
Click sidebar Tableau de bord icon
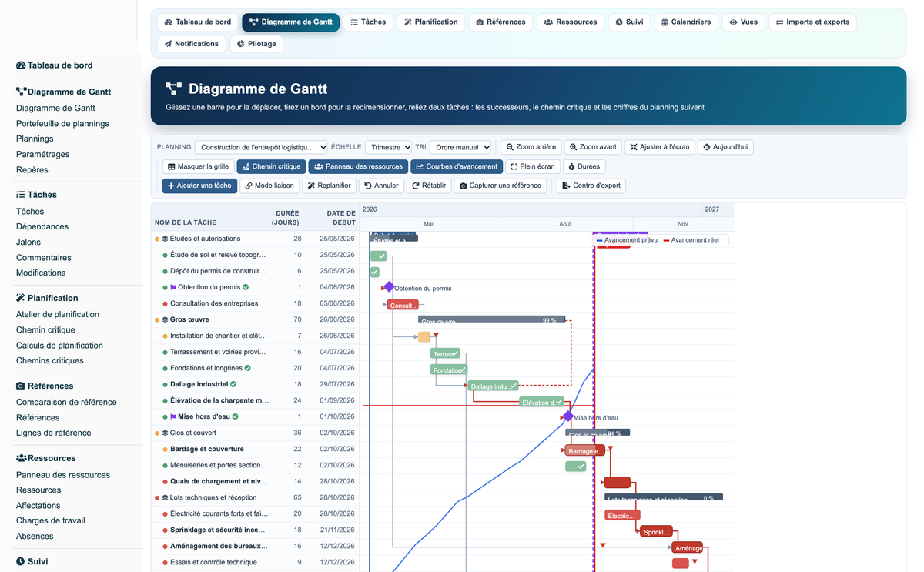point(21,65)
